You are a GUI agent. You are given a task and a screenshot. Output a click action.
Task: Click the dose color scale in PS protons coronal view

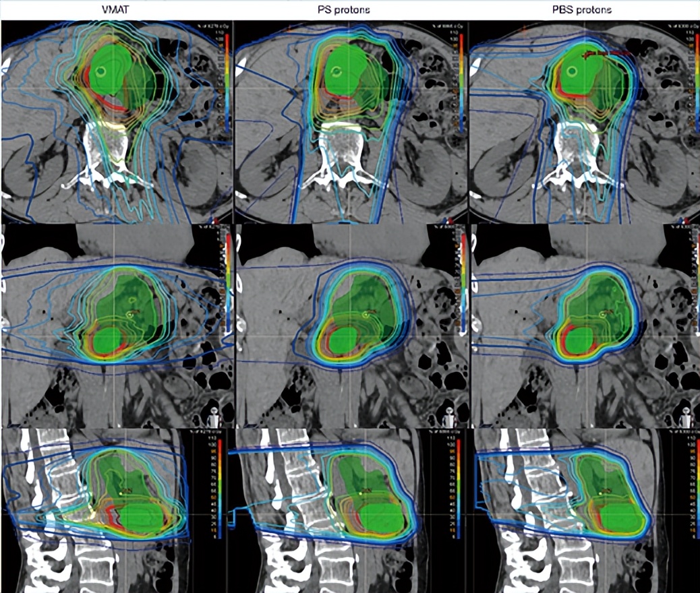coord(463,283)
